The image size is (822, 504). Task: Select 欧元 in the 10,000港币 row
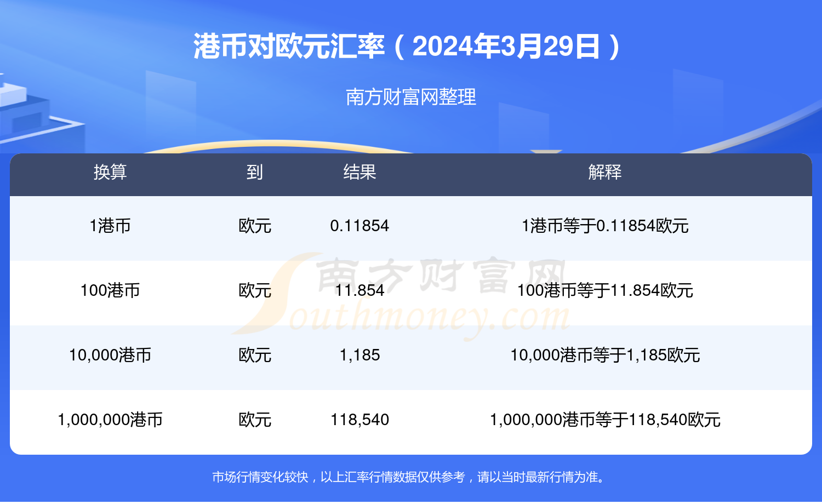click(x=255, y=355)
